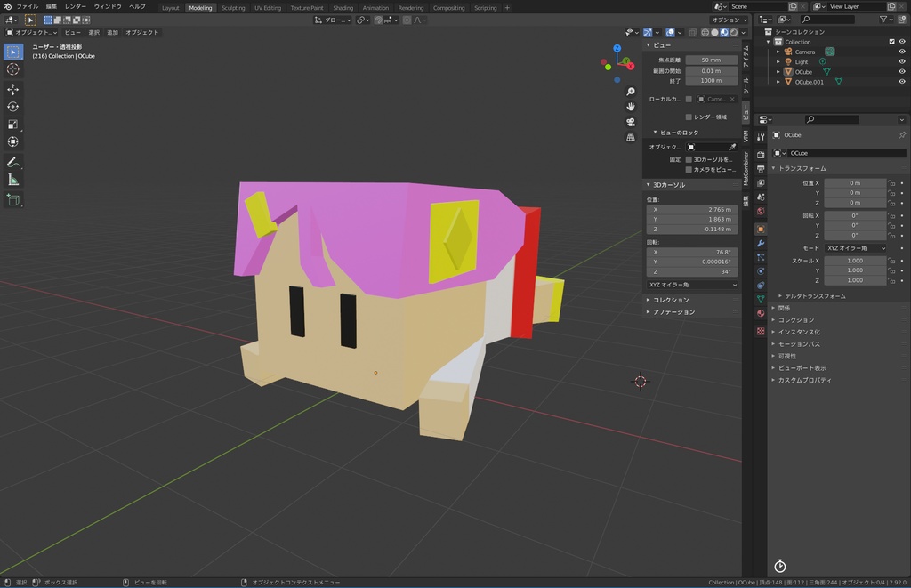Toggle X-ray mode in viewport header

(x=692, y=33)
